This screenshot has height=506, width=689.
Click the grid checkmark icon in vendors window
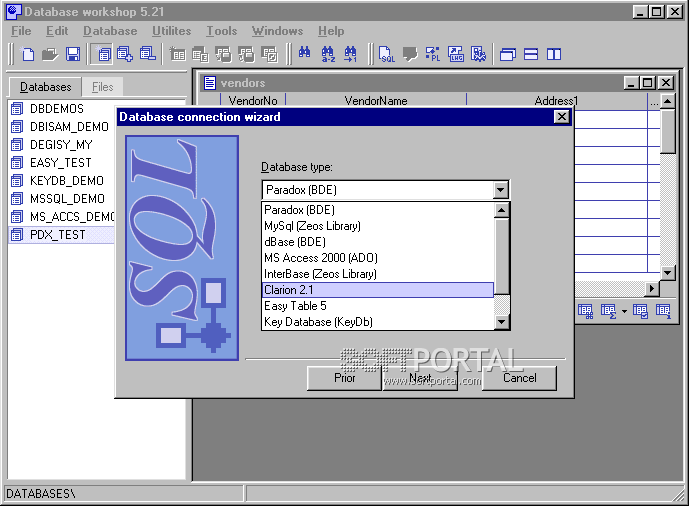pyautogui.click(x=640, y=311)
